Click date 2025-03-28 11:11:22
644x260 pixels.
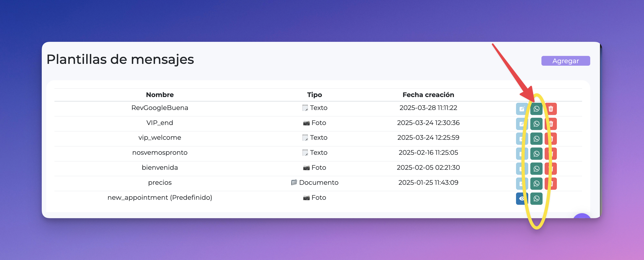pyautogui.click(x=428, y=108)
